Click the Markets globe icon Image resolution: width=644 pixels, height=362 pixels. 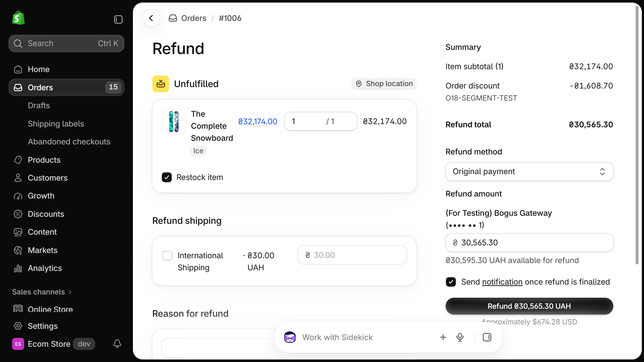pyautogui.click(x=18, y=250)
